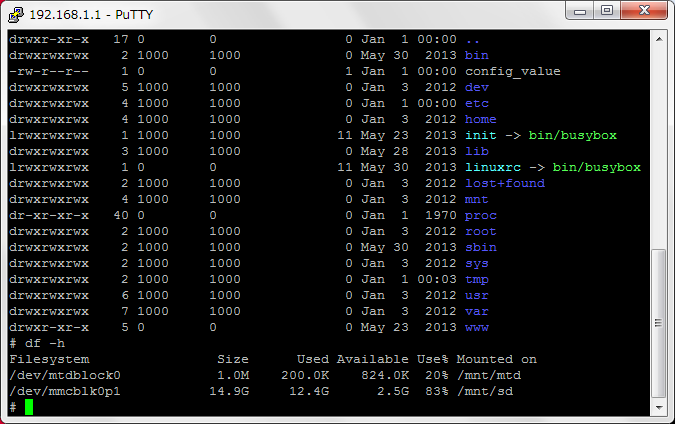Click the scrollbar up arrow
This screenshot has width=675, height=424.
click(659, 39)
